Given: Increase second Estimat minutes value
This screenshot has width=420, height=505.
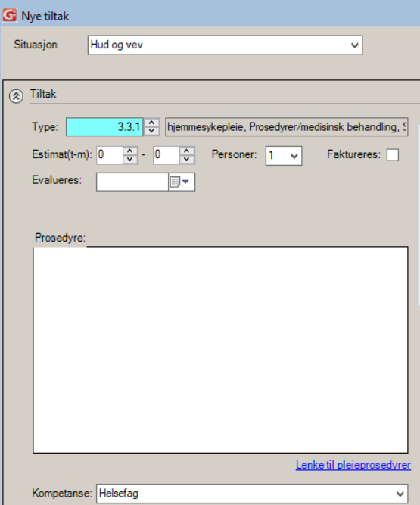Looking at the screenshot, I should pyautogui.click(x=187, y=151).
